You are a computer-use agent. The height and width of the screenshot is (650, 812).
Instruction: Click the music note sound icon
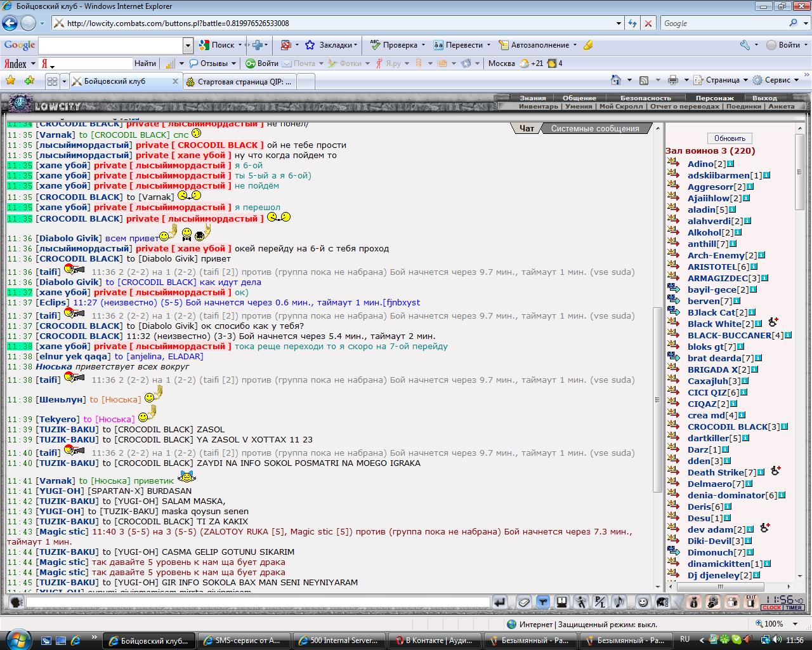point(619,602)
